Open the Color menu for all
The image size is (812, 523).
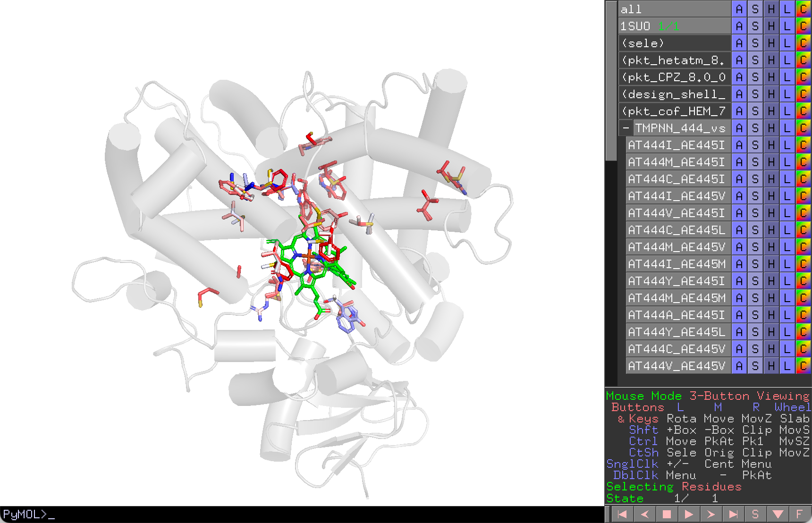804,9
